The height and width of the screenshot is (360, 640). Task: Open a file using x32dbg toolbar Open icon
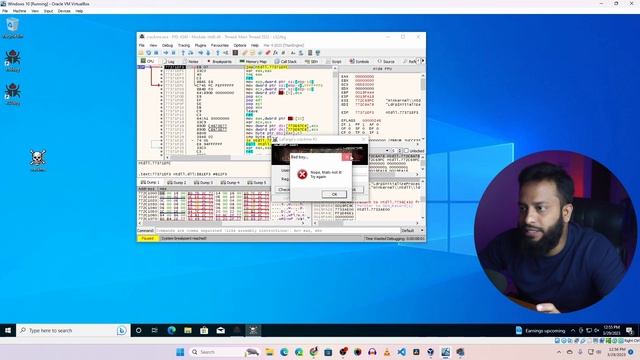(x=141, y=53)
